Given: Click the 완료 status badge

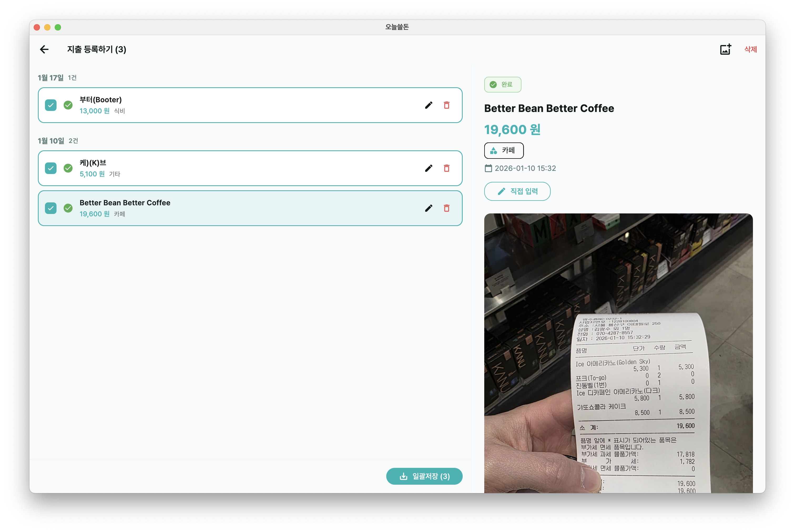Looking at the screenshot, I should point(502,84).
